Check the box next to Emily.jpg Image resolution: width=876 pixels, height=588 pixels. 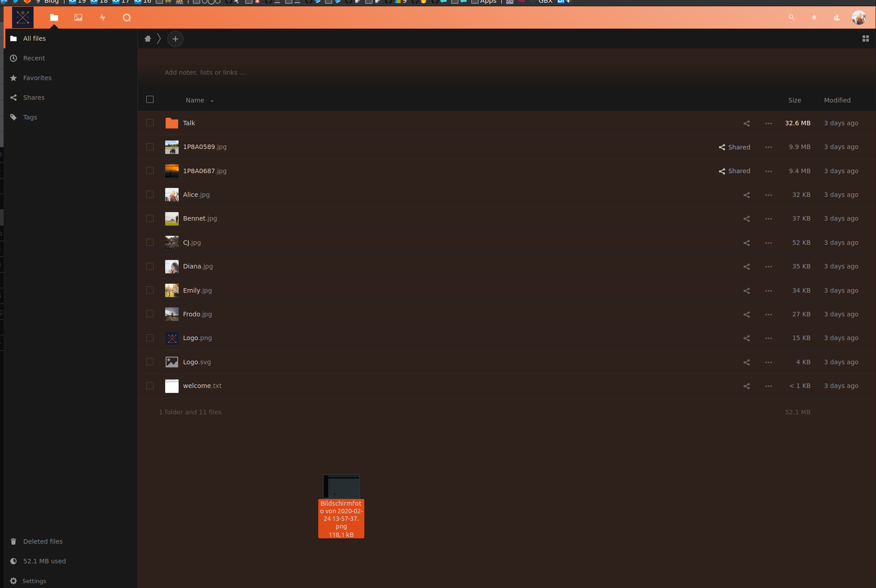coord(150,290)
